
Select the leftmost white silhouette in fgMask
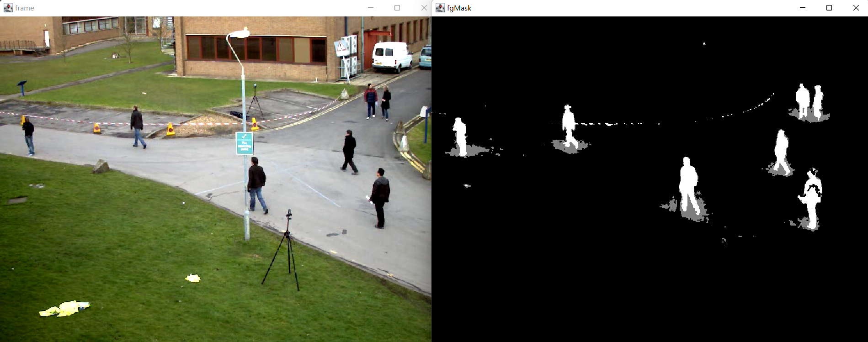click(460, 137)
